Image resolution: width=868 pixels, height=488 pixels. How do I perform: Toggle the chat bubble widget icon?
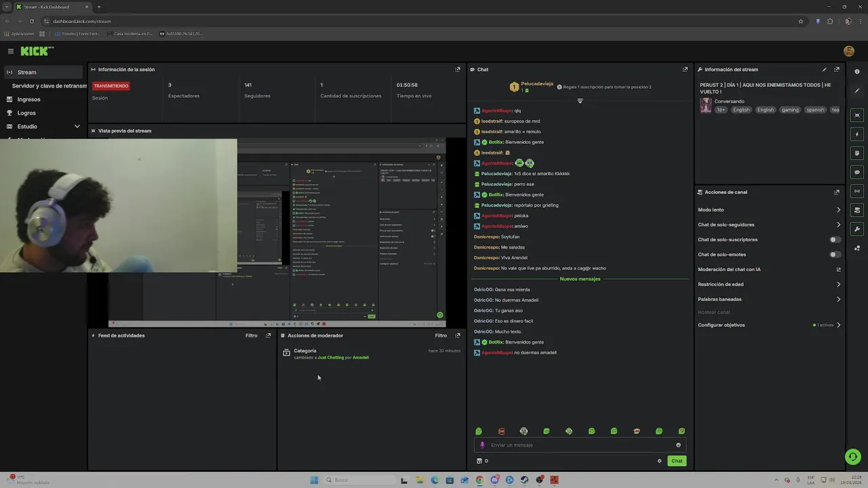coord(857,172)
